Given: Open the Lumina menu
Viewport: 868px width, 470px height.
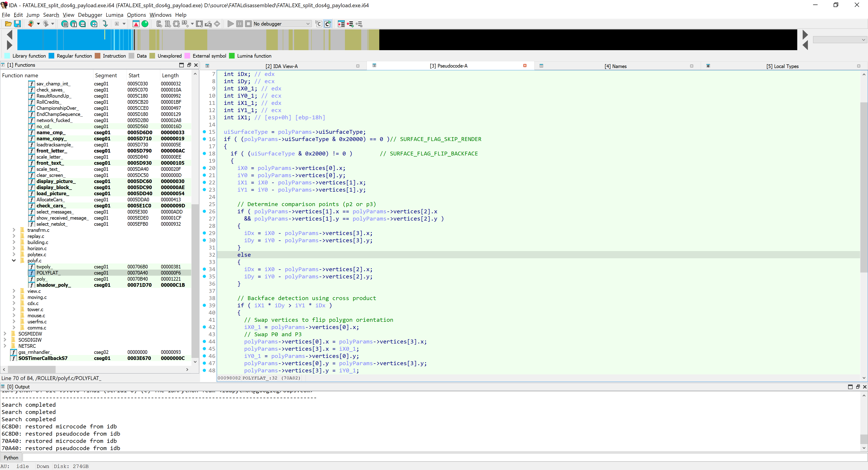Looking at the screenshot, I should 114,15.
